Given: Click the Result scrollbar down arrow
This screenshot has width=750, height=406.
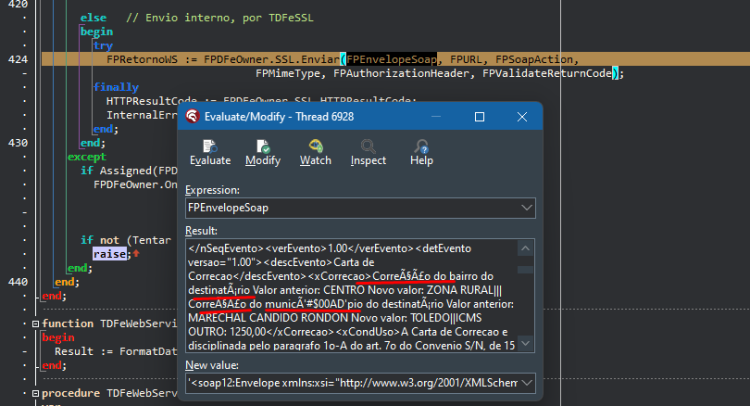Looking at the screenshot, I should 525,343.
